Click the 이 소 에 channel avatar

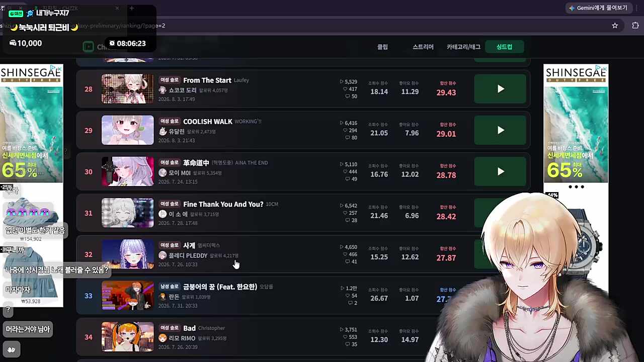[163, 214]
